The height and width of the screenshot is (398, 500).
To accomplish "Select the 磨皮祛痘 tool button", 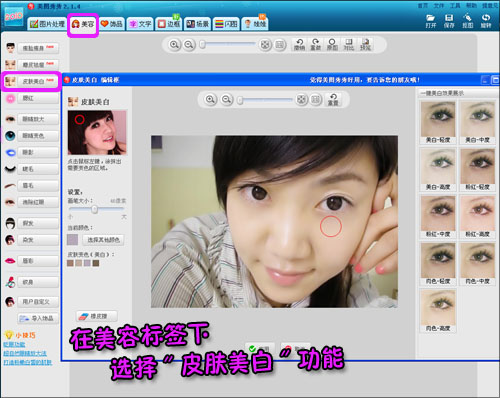I will [x=38, y=64].
